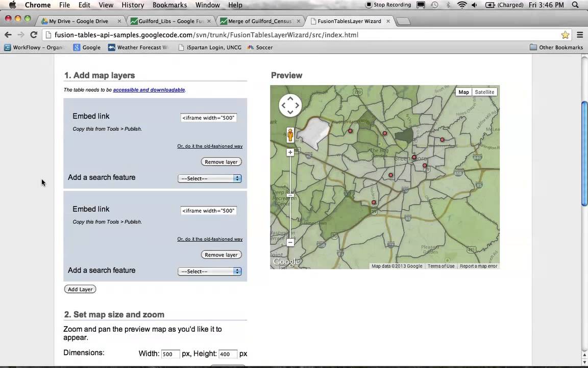Open Spotlight search magnifier icon

coord(576,5)
